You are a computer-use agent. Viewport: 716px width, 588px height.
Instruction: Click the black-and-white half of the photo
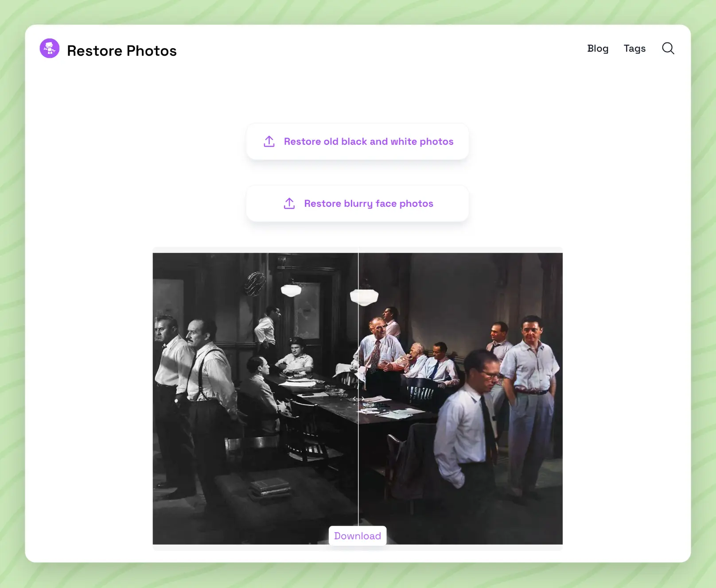[255, 398]
